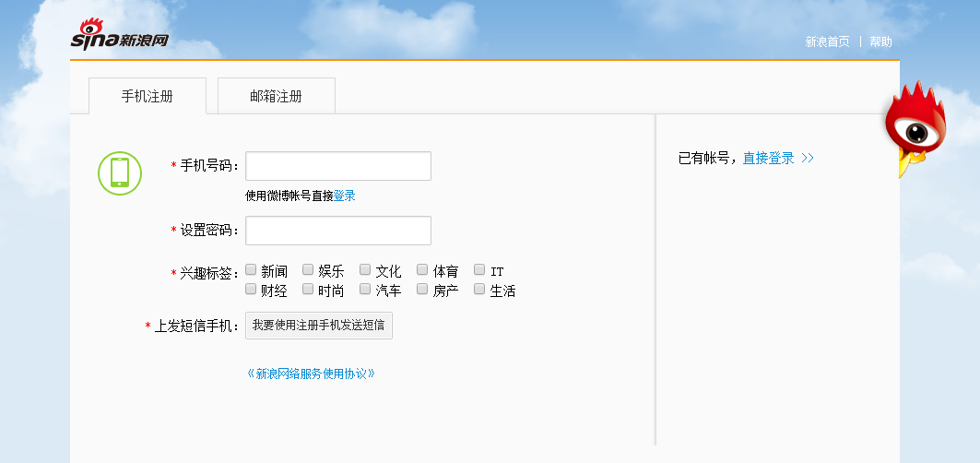Tick the 汽车 checkbox
Image resolution: width=980 pixels, height=463 pixels.
click(365, 290)
